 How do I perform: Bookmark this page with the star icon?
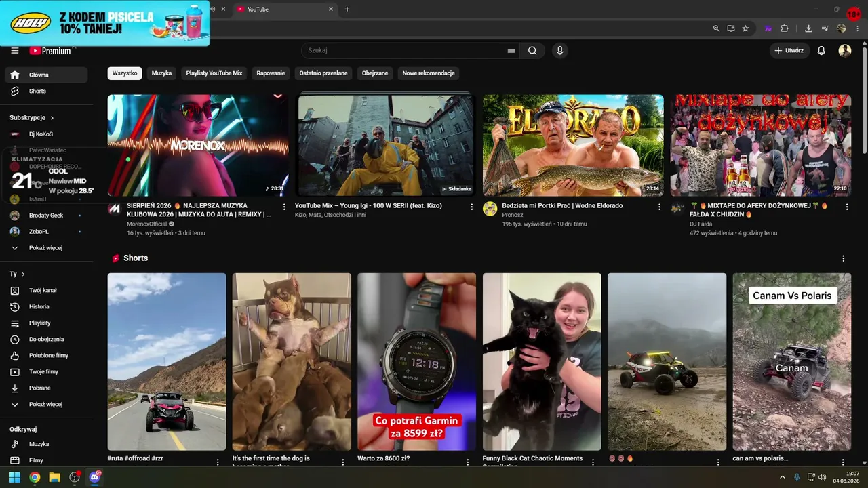(745, 28)
